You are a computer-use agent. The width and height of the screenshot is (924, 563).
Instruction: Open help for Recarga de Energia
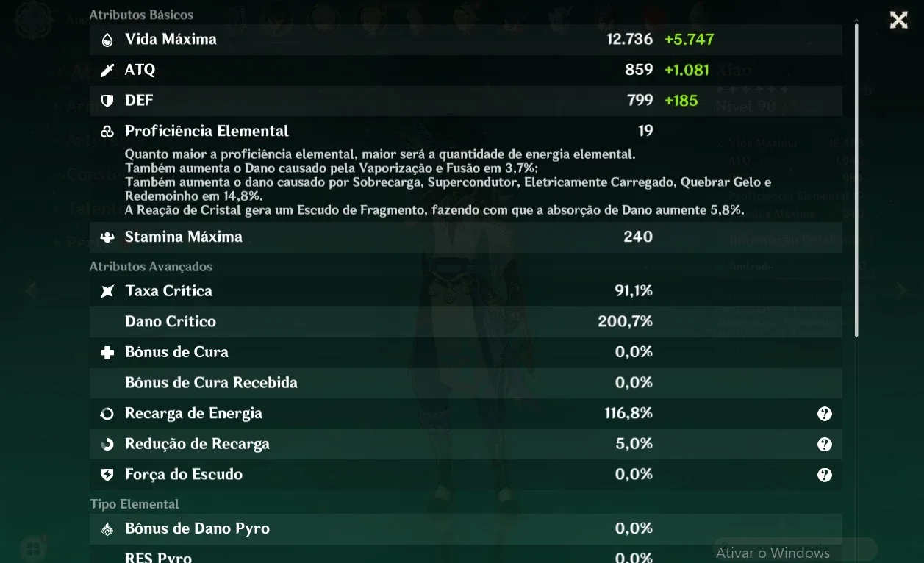825,414
